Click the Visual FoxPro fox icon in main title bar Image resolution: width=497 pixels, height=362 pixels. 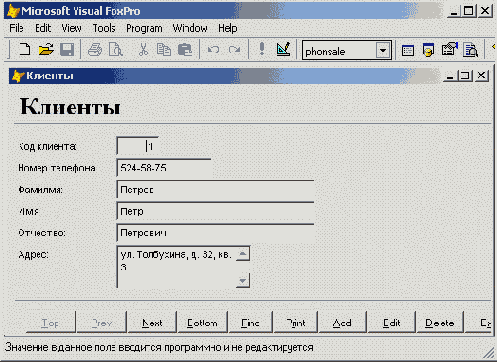[x=13, y=11]
